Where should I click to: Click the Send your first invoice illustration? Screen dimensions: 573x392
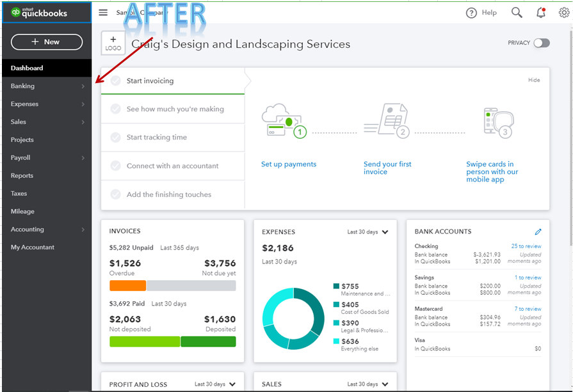point(386,121)
